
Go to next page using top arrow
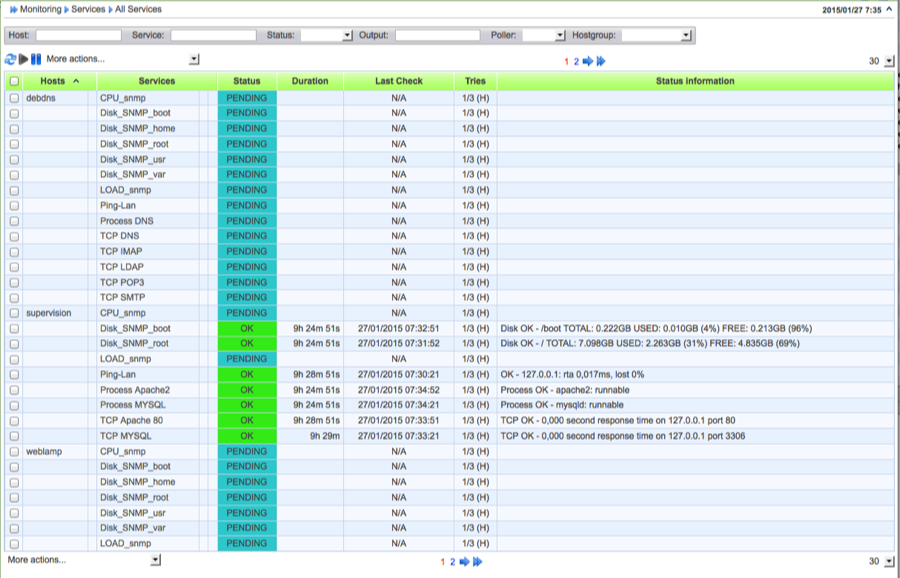(588, 61)
